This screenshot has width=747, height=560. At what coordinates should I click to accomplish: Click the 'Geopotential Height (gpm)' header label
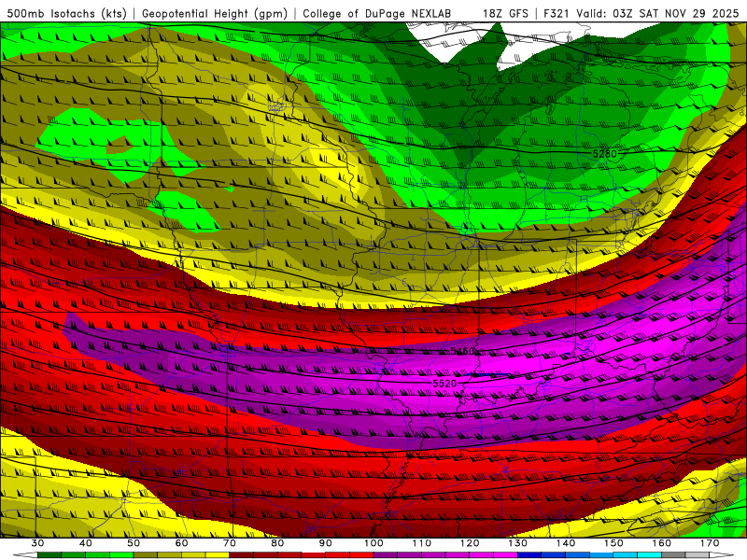pos(215,13)
